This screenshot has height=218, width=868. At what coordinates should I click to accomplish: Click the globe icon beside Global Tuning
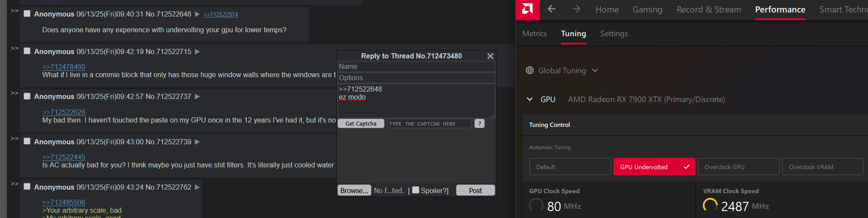click(x=530, y=70)
